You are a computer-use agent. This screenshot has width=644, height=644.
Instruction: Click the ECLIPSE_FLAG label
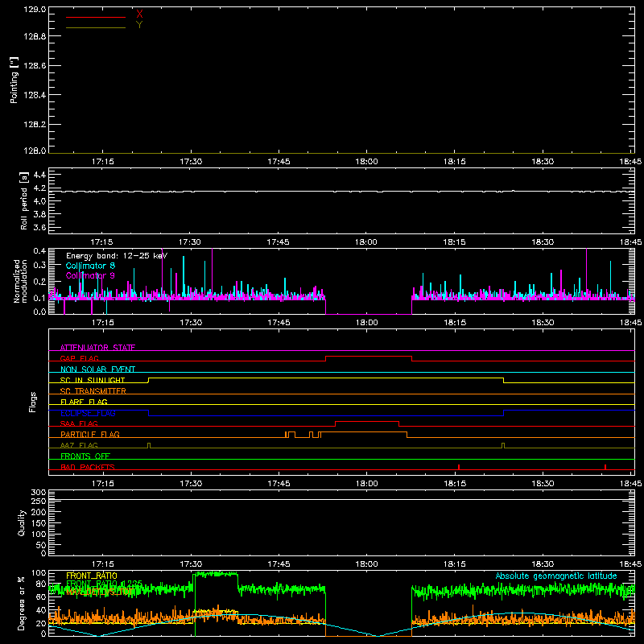(88, 413)
